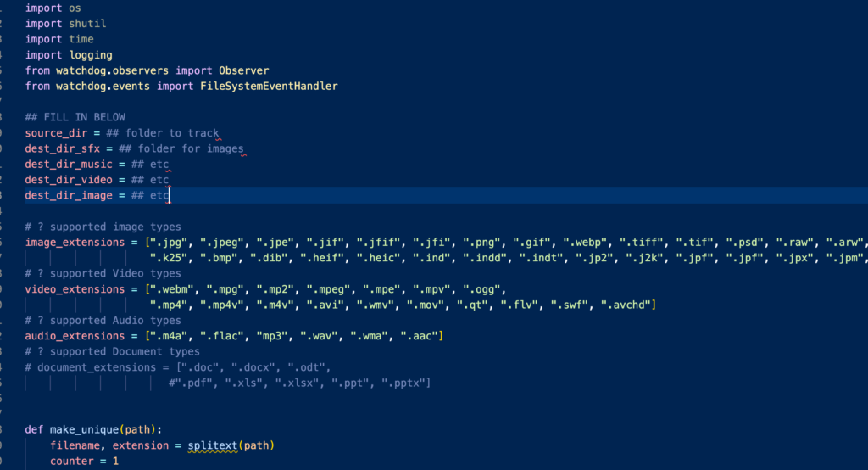Click the ".avchd" string in video list
Viewport: 868px width, 470px height.
tap(626, 305)
